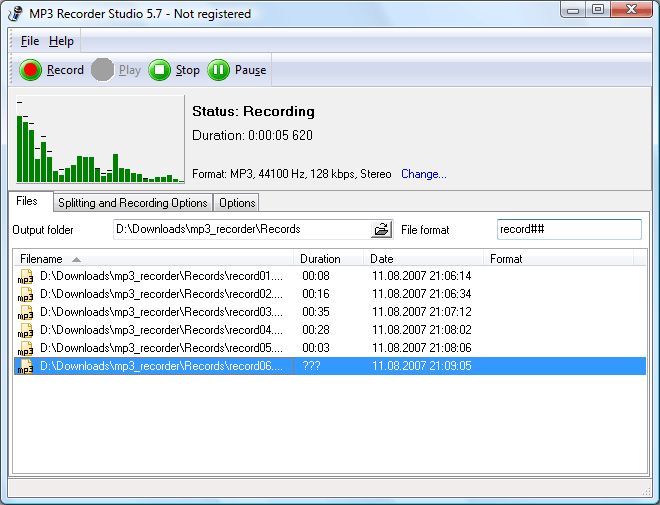The image size is (660, 505).
Task: Click the audio spectrum level meter
Action: (x=100, y=139)
